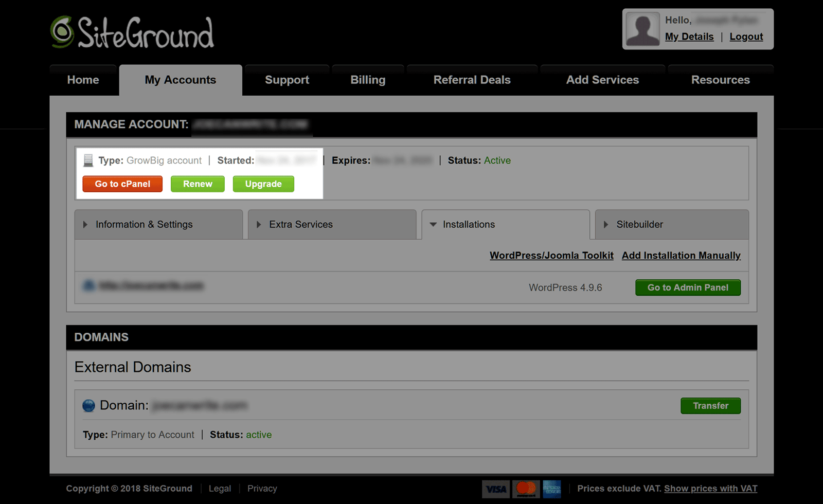The width and height of the screenshot is (823, 504).
Task: Click the Primary to Account type text
Action: [x=153, y=435]
